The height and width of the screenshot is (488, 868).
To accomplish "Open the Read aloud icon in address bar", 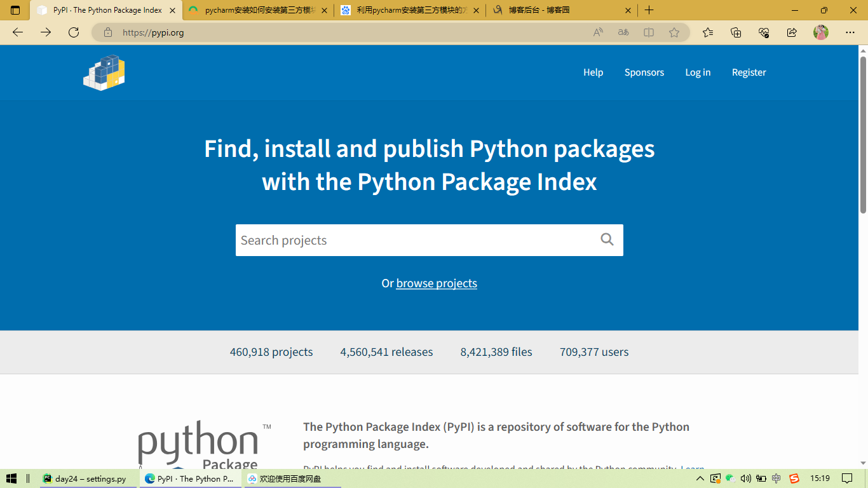I will pos(598,32).
